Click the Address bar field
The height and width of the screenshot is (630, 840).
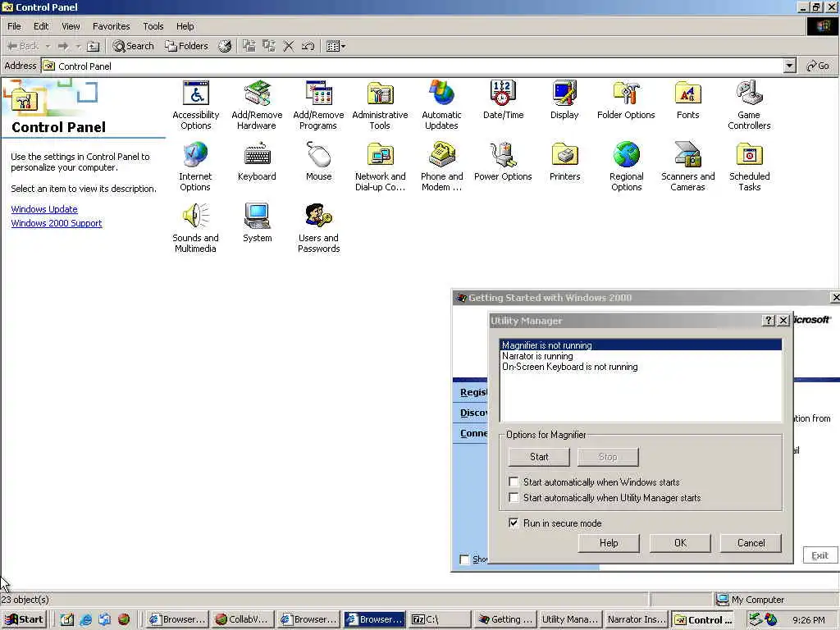(x=413, y=66)
